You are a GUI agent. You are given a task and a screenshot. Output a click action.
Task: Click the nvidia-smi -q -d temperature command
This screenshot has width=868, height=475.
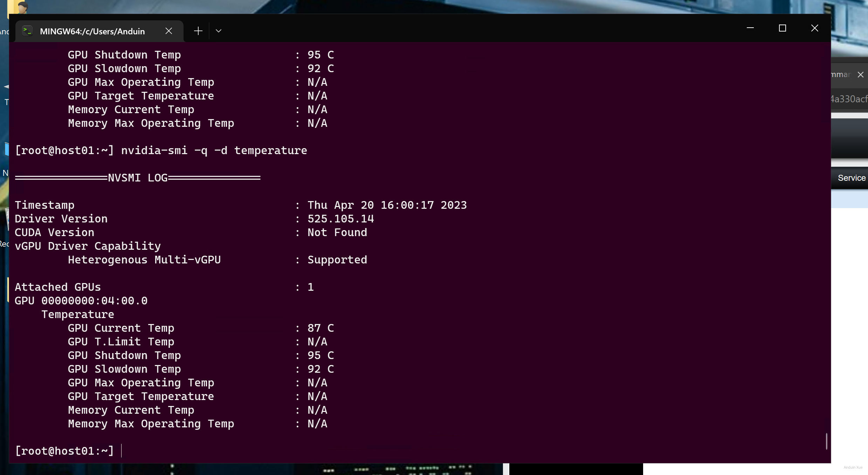pyautogui.click(x=214, y=151)
